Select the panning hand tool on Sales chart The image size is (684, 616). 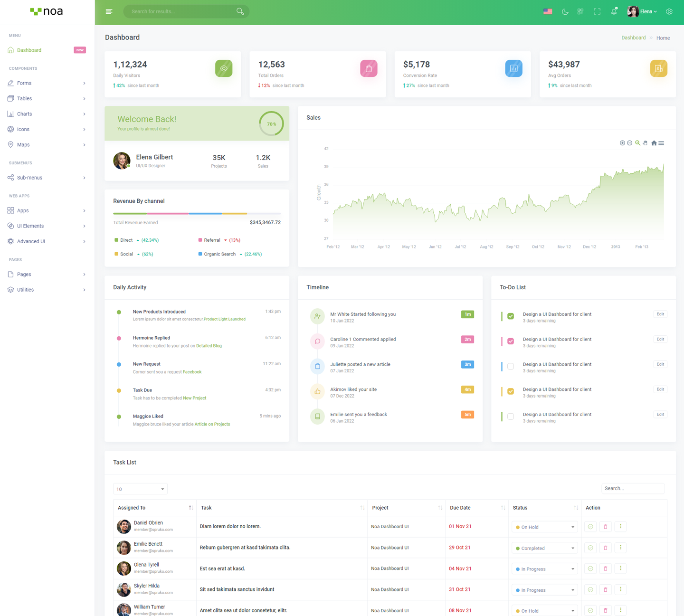646,143
